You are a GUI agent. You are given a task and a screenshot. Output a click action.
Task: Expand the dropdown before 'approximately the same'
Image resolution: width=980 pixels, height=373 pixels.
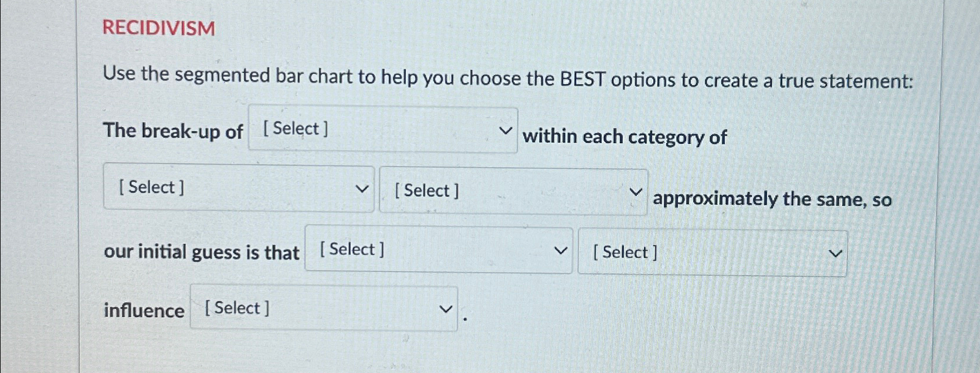pos(513,191)
